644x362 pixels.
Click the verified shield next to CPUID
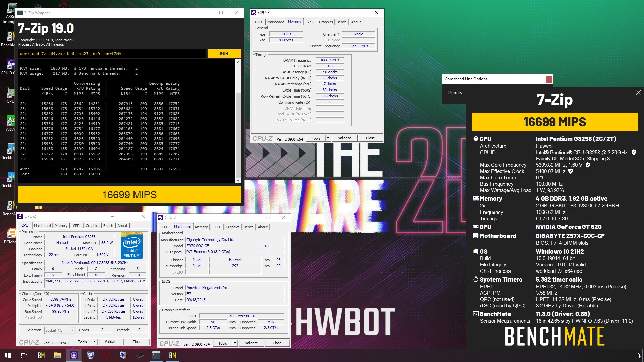[634, 152]
